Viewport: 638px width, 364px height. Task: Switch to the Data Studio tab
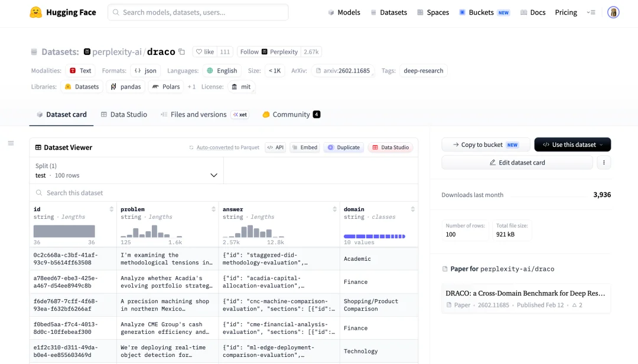(124, 114)
